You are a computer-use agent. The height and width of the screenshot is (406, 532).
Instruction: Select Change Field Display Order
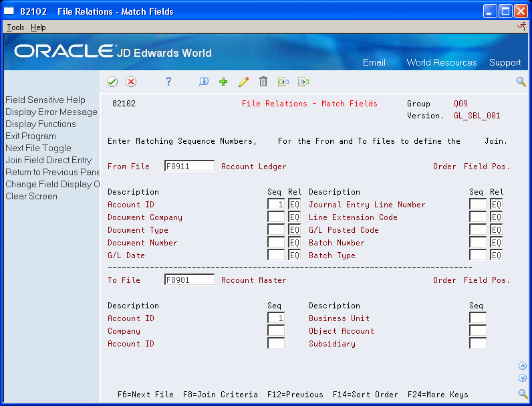tap(53, 185)
